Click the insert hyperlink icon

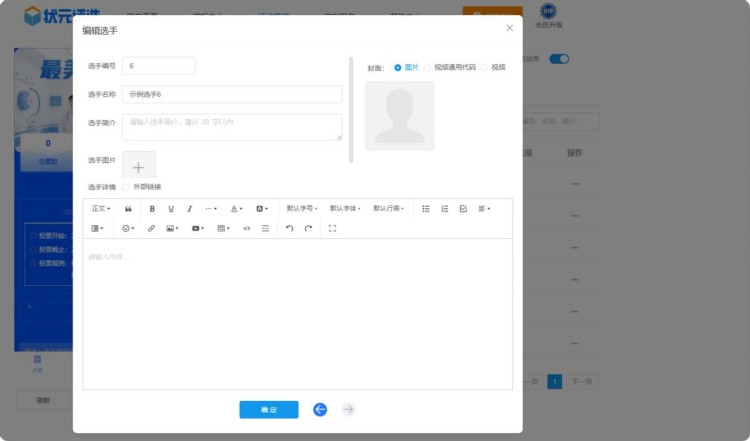pos(152,228)
